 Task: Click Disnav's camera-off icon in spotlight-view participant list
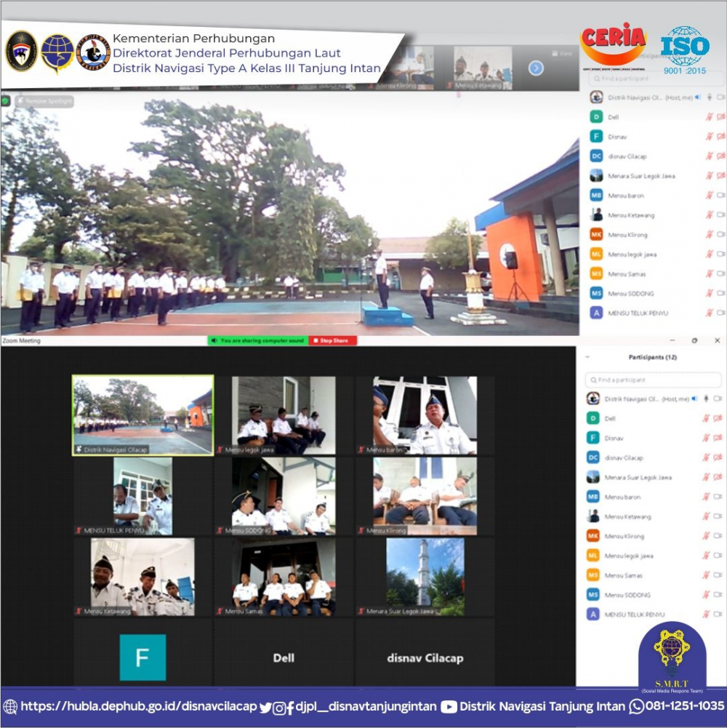pyautogui.click(x=721, y=137)
